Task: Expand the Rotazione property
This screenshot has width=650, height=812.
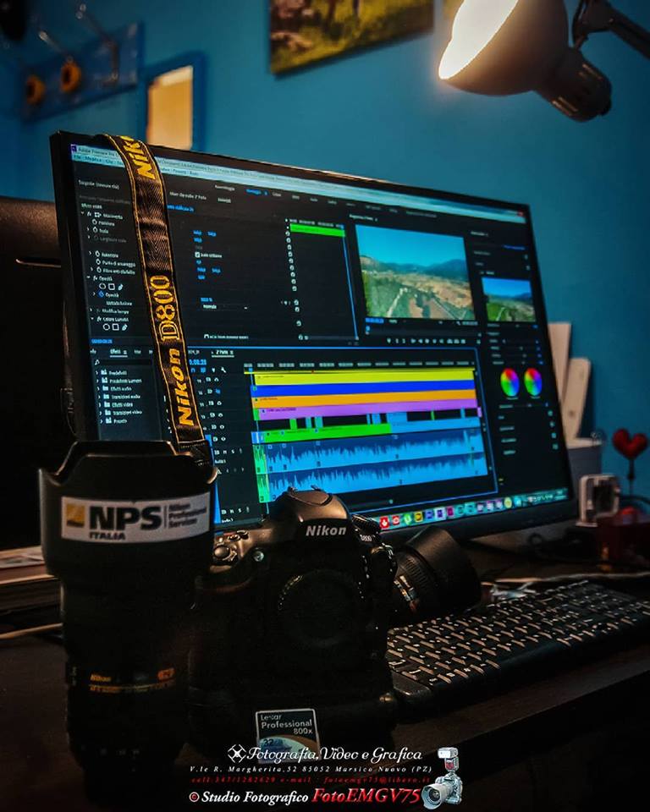Action: pos(91,254)
